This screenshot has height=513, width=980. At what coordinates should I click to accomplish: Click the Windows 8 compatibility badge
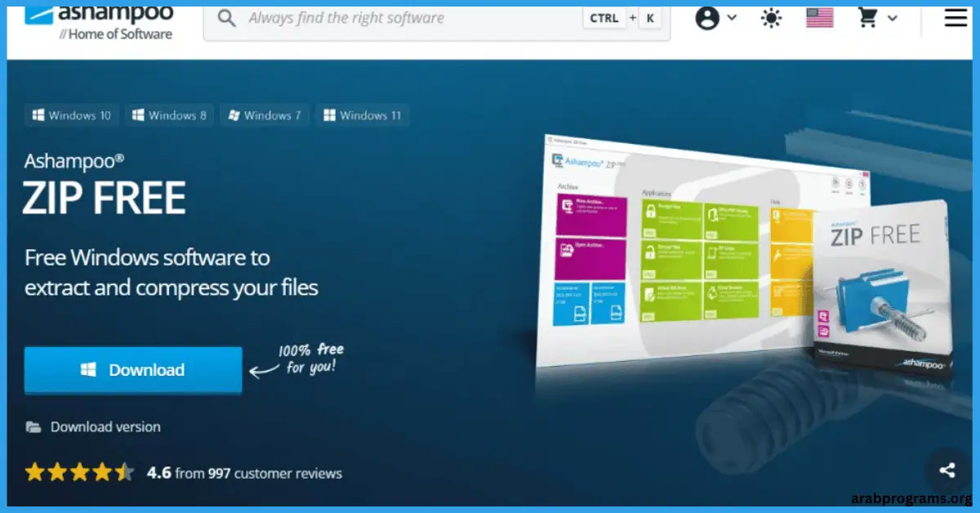point(170,115)
